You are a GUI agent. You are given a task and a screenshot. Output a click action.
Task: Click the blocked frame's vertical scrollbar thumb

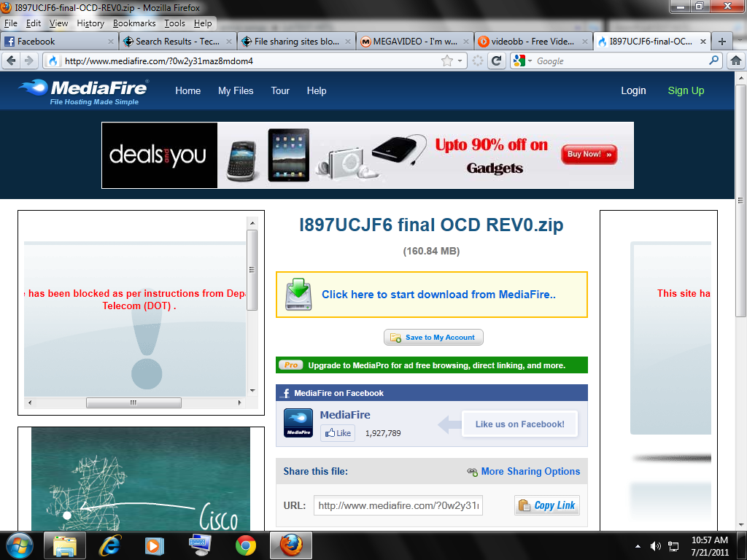pyautogui.click(x=252, y=270)
